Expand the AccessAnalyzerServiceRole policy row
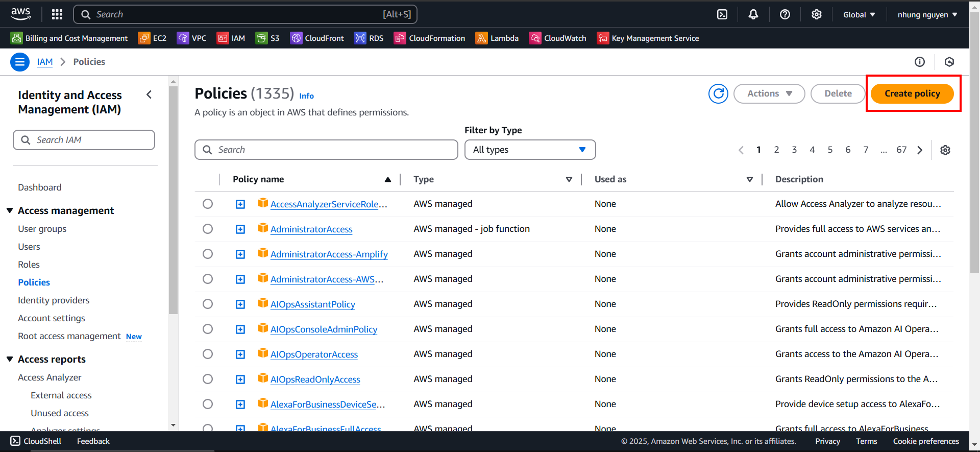 240,204
